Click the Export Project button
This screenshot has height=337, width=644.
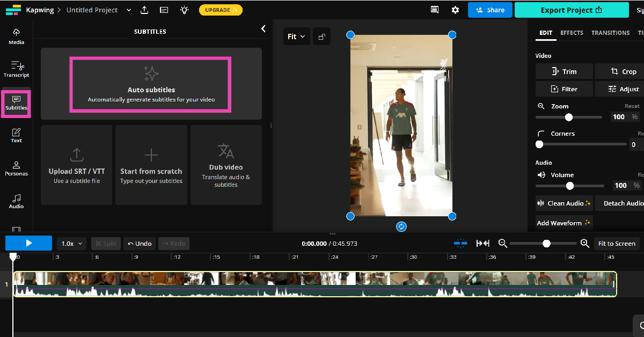(x=571, y=10)
